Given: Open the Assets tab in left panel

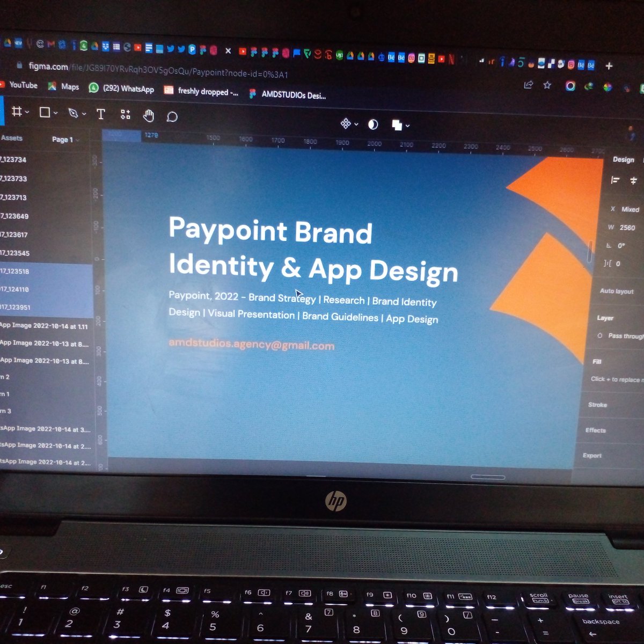Looking at the screenshot, I should tap(11, 138).
